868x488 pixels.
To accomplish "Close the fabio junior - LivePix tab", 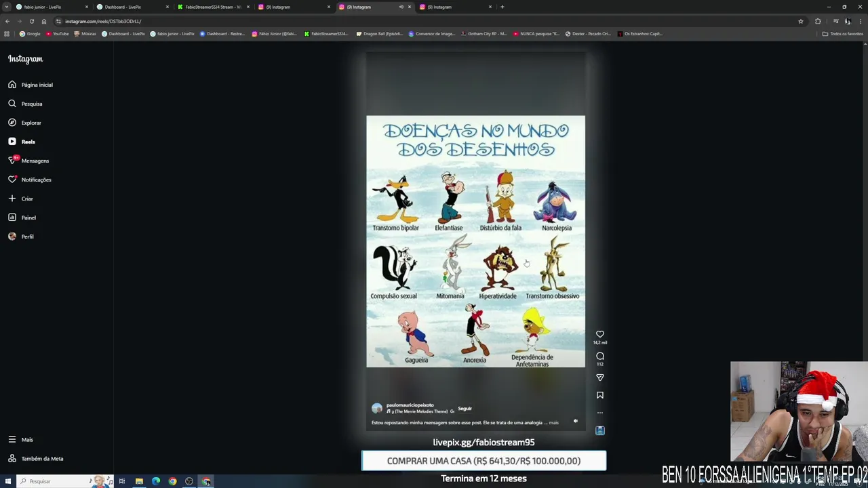I will [87, 7].
